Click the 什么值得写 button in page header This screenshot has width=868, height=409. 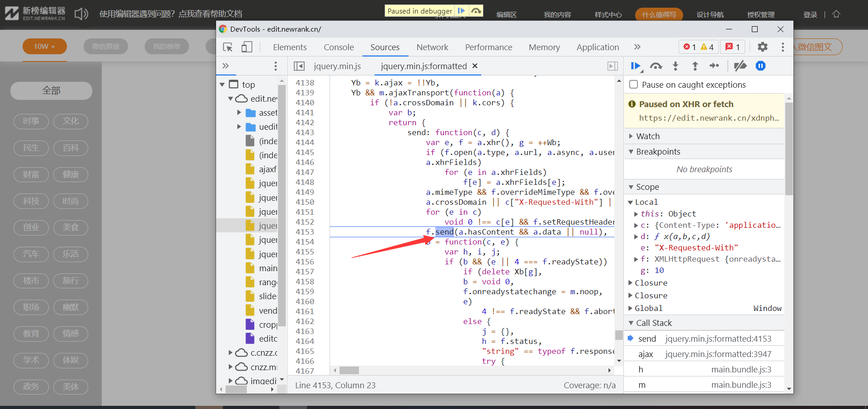coord(659,14)
